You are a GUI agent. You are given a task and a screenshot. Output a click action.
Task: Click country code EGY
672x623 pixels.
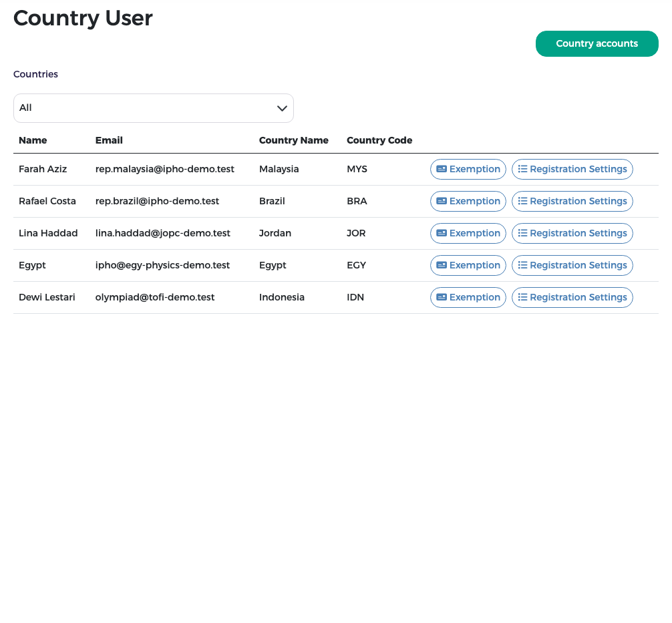pos(357,266)
